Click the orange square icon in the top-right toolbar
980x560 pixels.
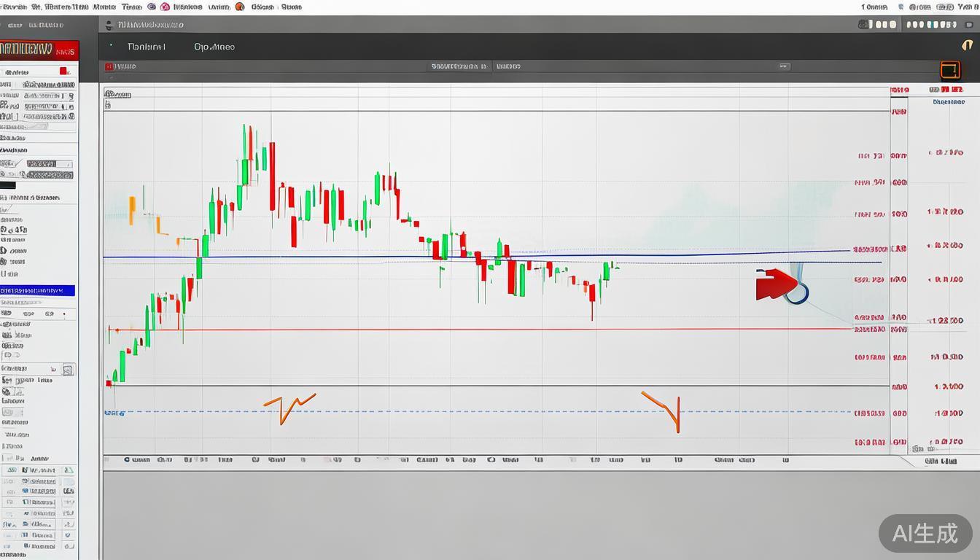tap(950, 71)
